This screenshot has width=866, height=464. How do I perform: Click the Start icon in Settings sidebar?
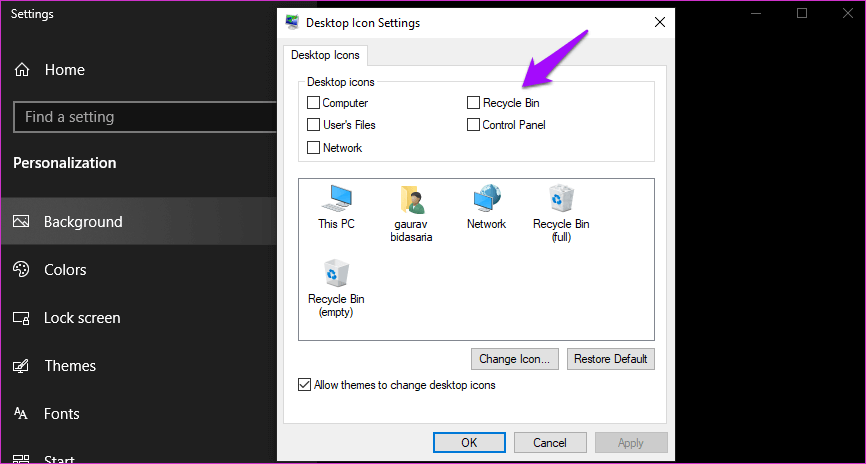pyautogui.click(x=21, y=460)
